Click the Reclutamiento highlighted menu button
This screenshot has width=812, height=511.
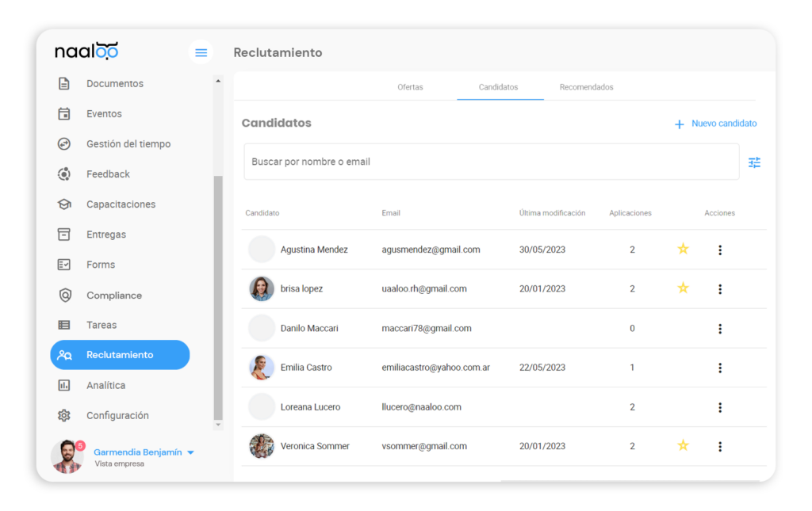(x=121, y=355)
